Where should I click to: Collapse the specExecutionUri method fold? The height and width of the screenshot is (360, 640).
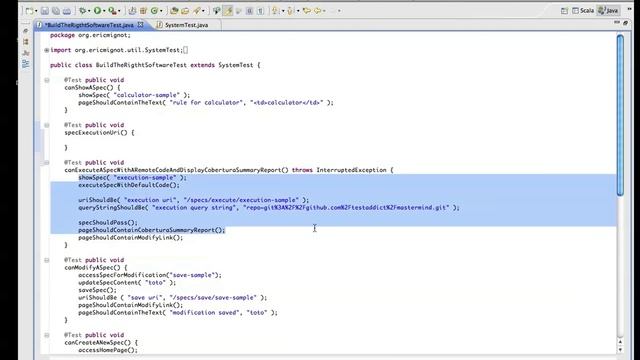click(x=47, y=125)
